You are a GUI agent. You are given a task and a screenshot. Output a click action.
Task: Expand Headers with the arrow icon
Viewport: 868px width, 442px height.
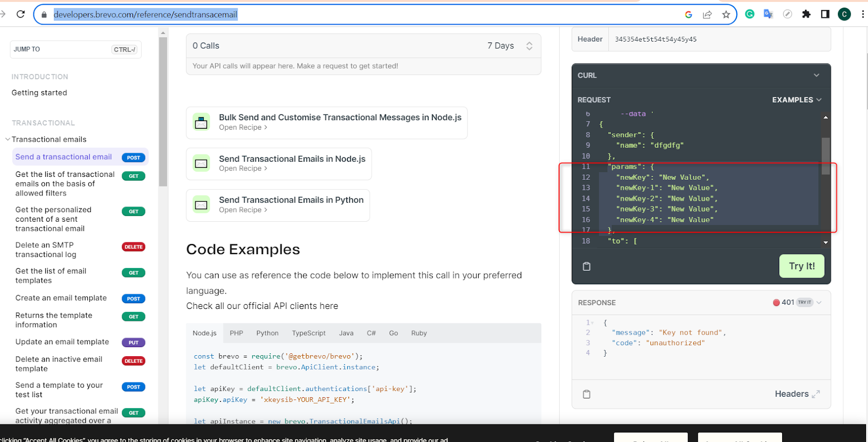816,394
